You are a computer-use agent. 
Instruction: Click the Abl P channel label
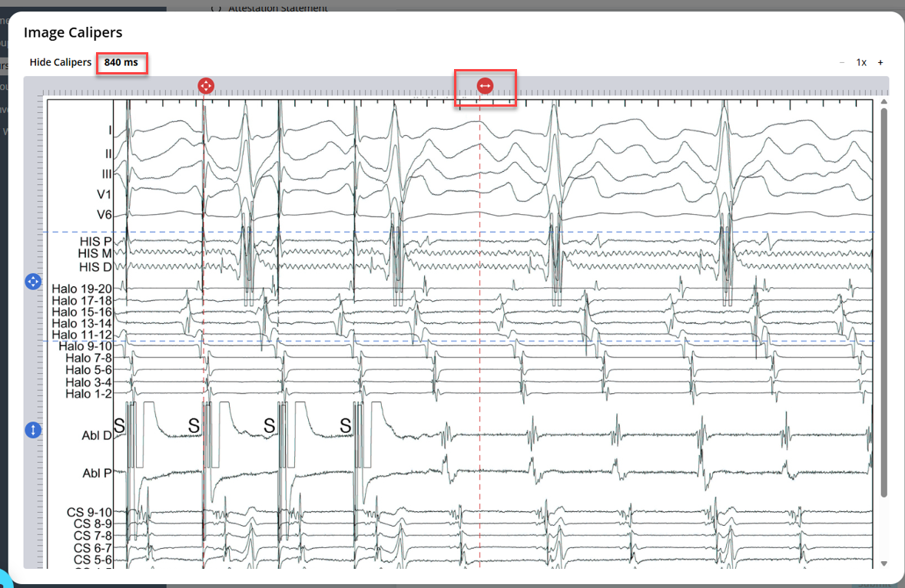pyautogui.click(x=97, y=474)
